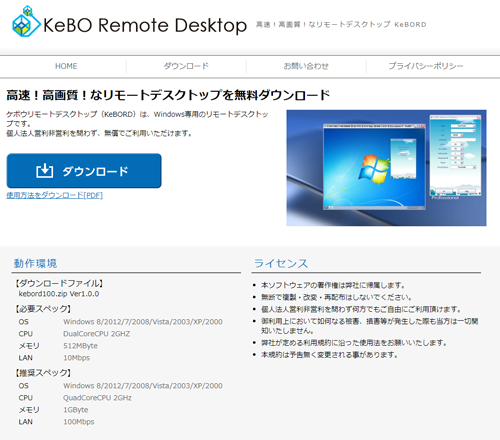Open the ダウンロード navigation tab
The image size is (500, 440).
(186, 66)
